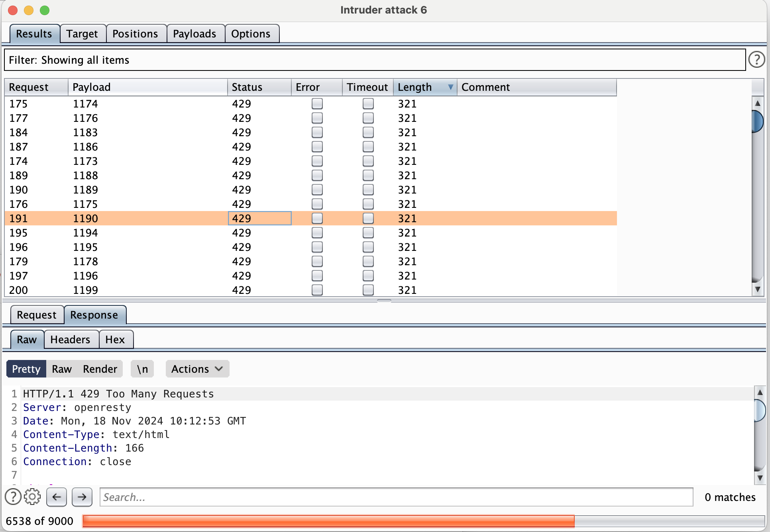The image size is (770, 532).
Task: Open search settings gear icon
Action: click(32, 497)
